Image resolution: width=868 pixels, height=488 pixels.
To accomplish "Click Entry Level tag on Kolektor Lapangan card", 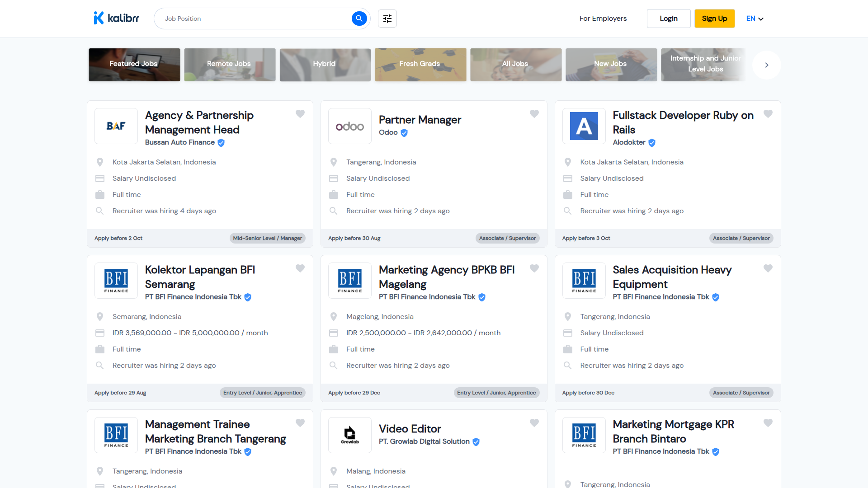I will (263, 393).
